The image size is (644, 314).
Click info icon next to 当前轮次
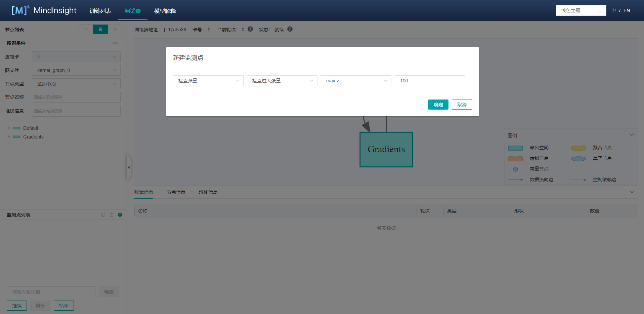250,29
